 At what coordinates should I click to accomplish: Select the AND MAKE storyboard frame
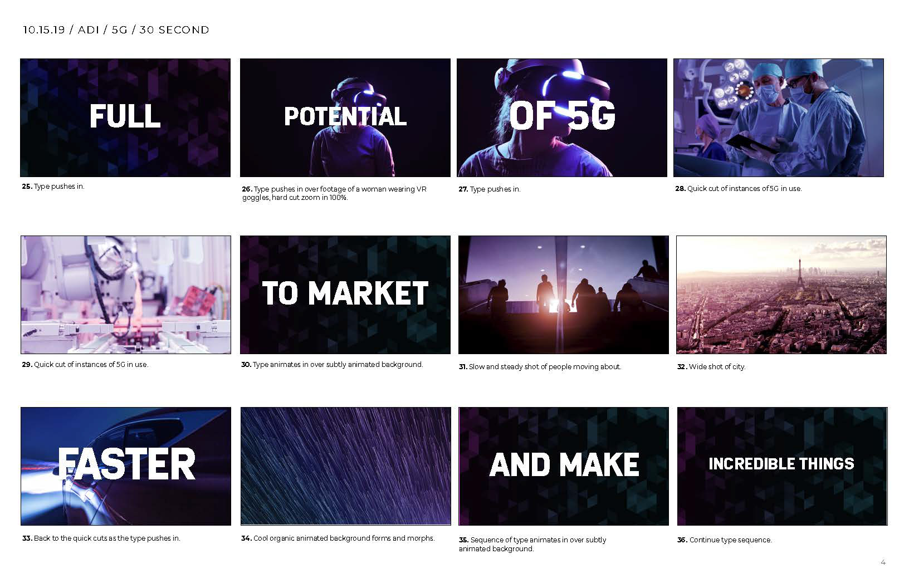pos(564,466)
